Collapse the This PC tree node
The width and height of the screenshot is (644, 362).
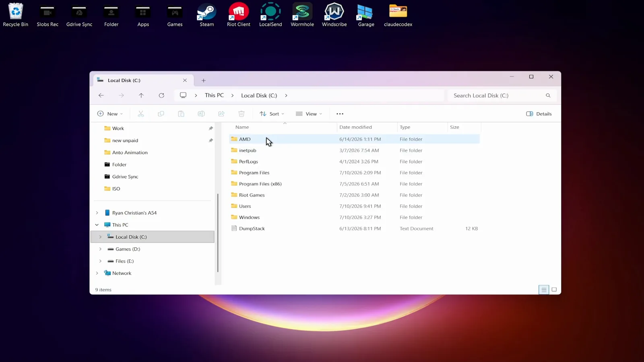coord(97,225)
